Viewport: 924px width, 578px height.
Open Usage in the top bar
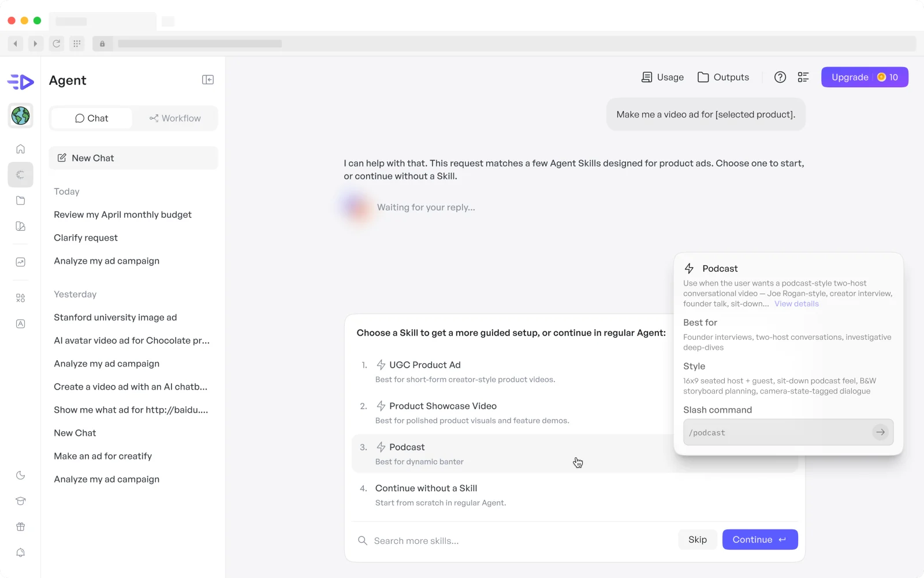tap(663, 77)
